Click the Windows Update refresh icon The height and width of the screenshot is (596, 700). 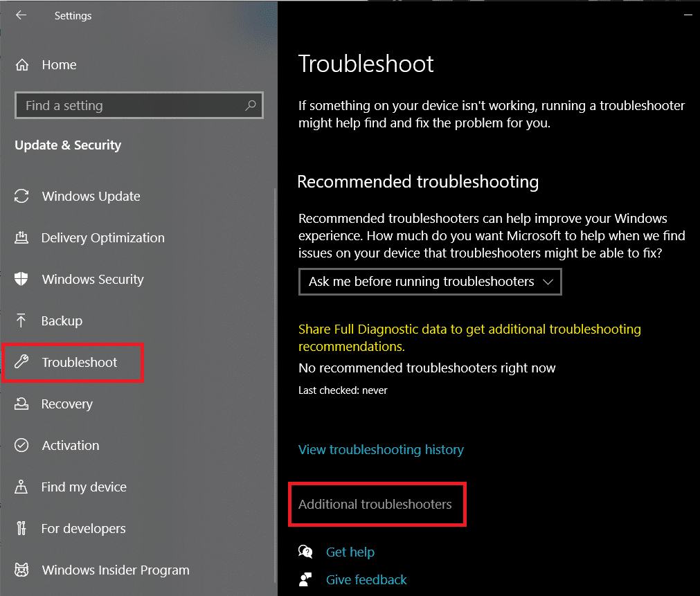click(21, 196)
